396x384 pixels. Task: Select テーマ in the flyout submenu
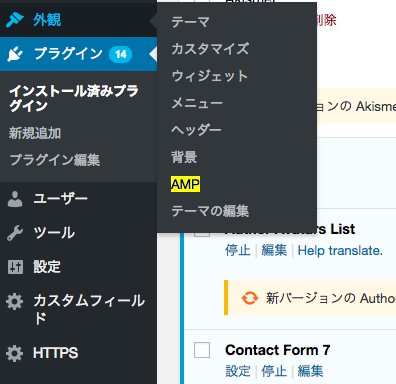[190, 22]
